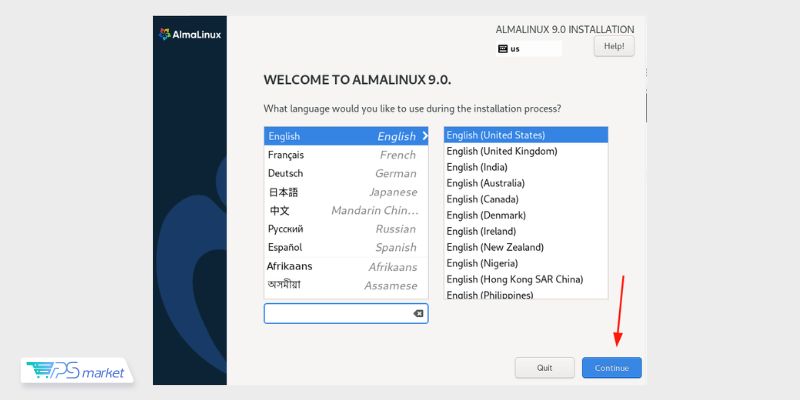Click the Quit button
This screenshot has height=400, width=800.
(544, 368)
